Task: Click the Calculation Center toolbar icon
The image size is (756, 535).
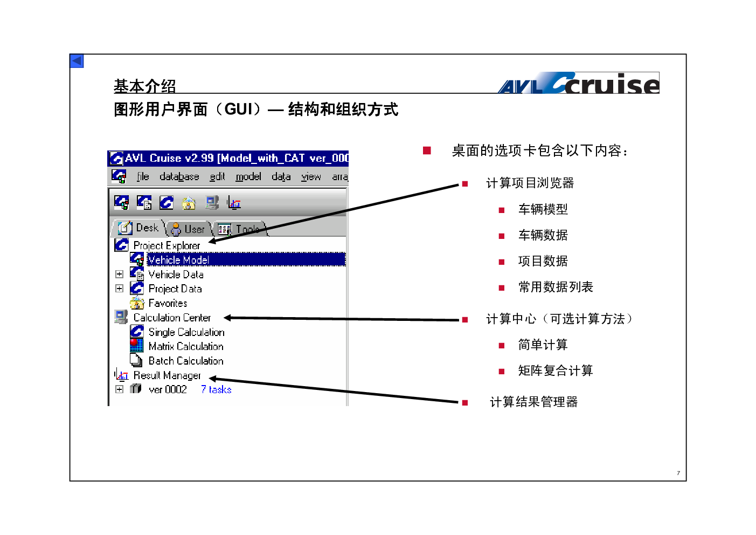Action: coord(212,203)
